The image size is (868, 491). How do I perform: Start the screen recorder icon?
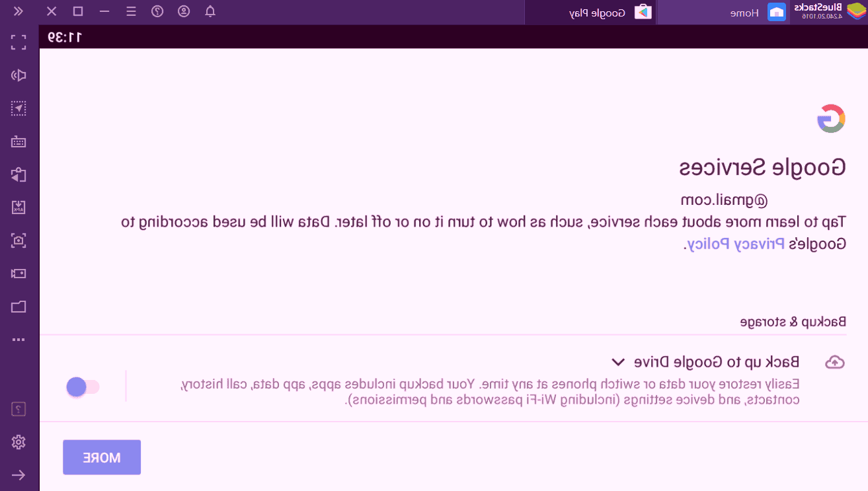pyautogui.click(x=19, y=274)
